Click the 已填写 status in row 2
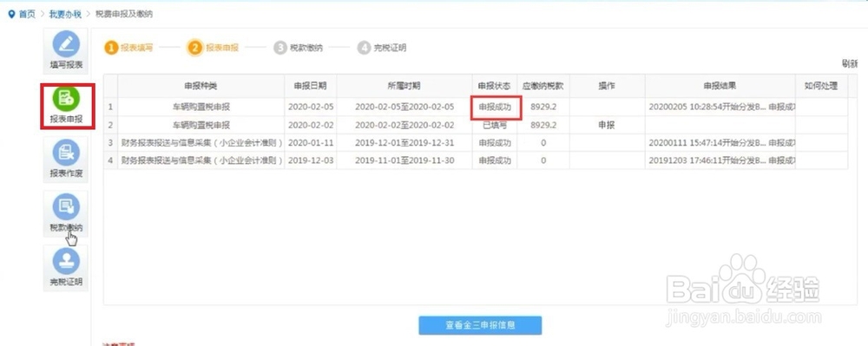This screenshot has width=868, height=346. point(495,125)
